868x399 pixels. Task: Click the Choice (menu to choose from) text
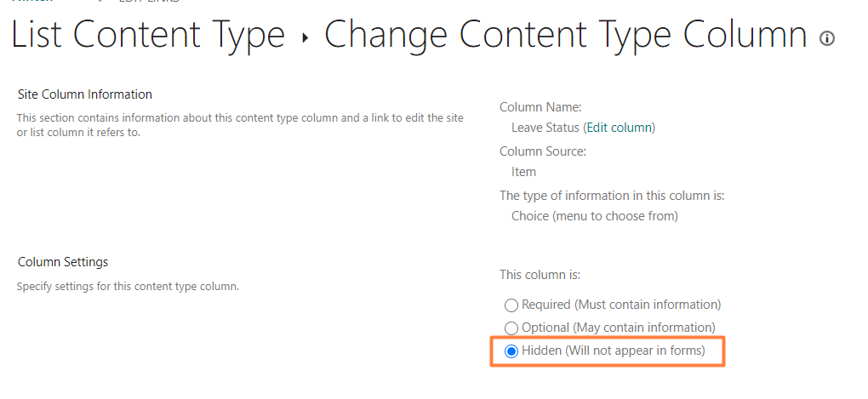(595, 216)
